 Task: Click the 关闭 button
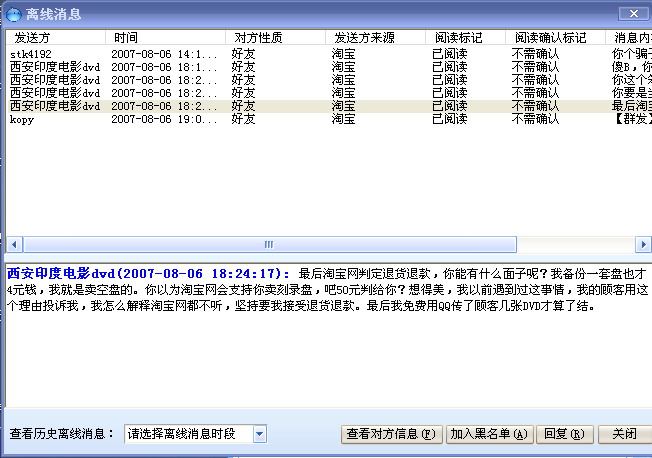624,434
